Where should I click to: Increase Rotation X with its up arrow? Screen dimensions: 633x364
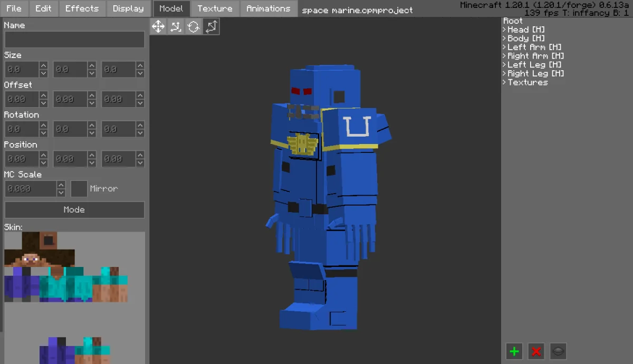(43, 125)
